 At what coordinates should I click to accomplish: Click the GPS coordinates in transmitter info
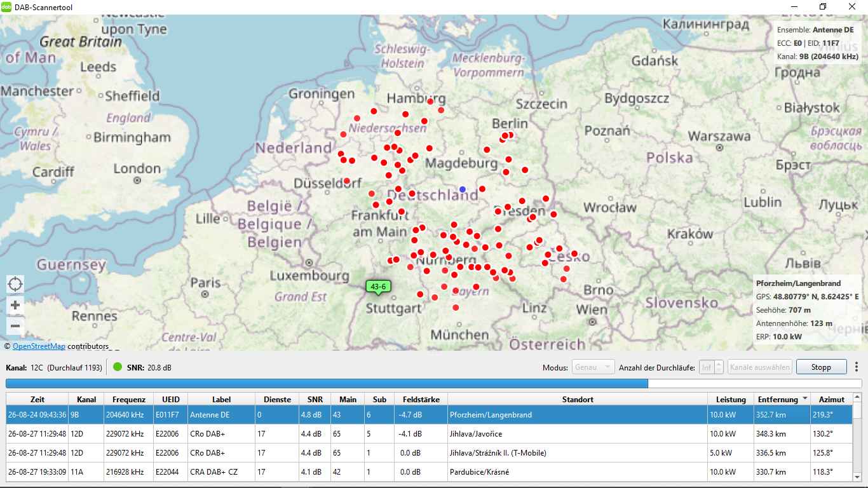807,297
